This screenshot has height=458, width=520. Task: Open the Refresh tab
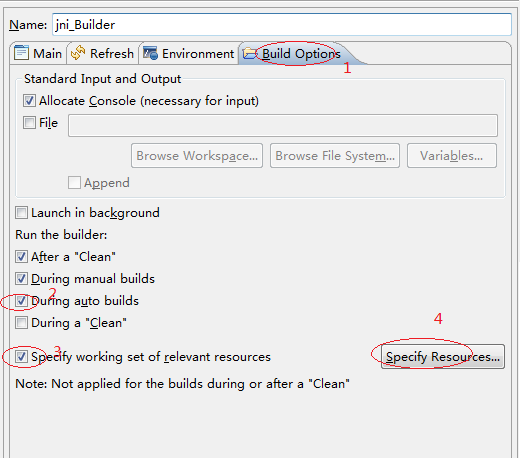pyautogui.click(x=103, y=53)
